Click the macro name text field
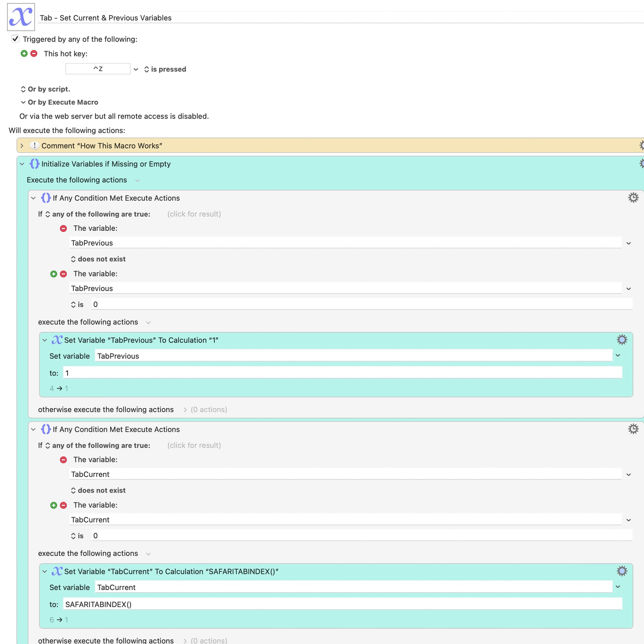Image resolution: width=644 pixels, height=644 pixels. [x=340, y=18]
